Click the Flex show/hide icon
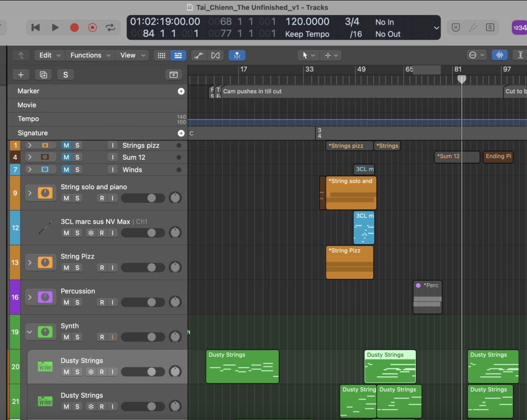The width and height of the screenshot is (527, 420). pyautogui.click(x=215, y=56)
